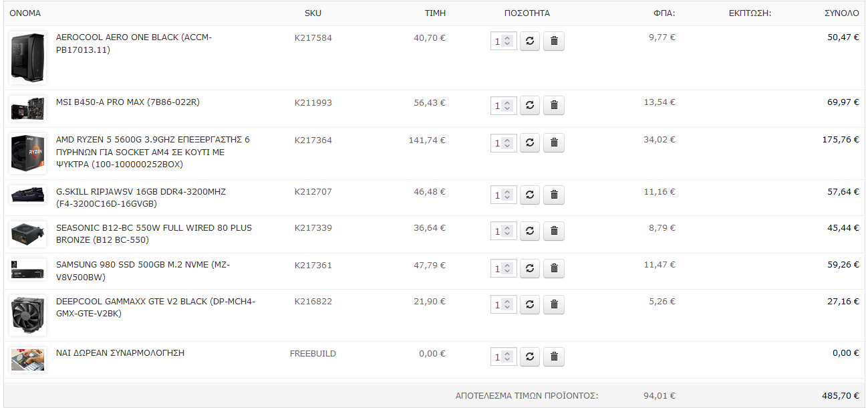Delete Samsung 980 SSD 500GB from cart

554,269
